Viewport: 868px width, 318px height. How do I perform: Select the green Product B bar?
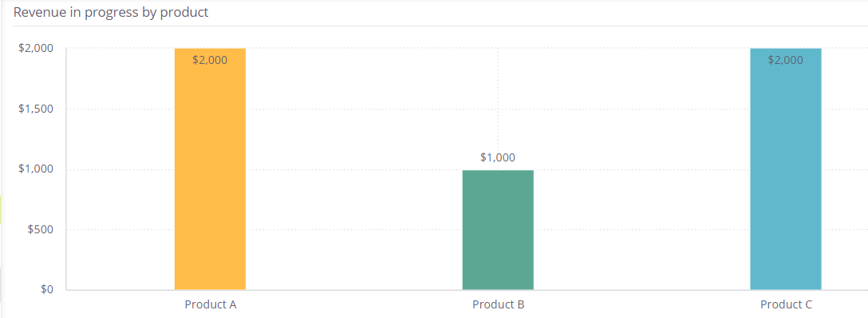point(498,230)
